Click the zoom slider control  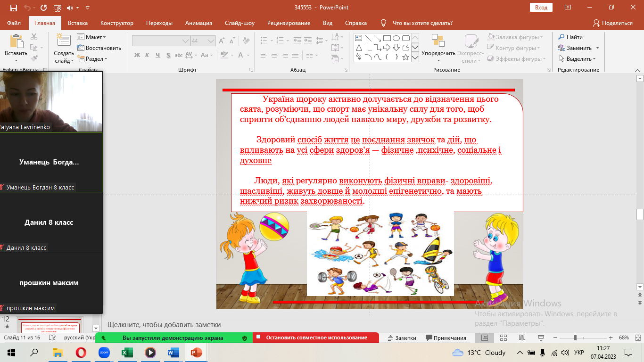pos(575,338)
